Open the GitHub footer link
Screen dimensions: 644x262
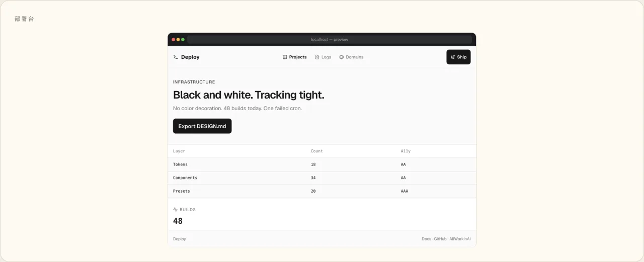(440, 239)
